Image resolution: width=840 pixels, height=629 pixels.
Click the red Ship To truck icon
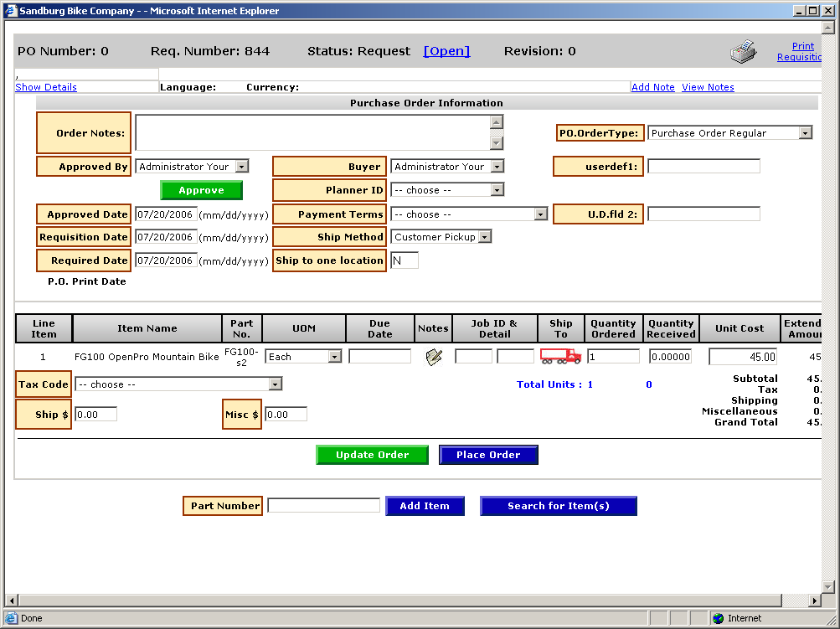(560, 356)
